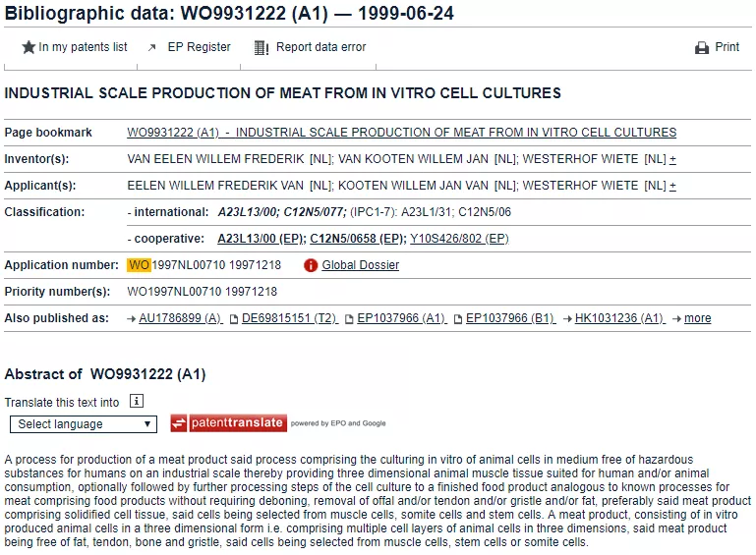Screen dimensions: 756x555
Task: Expand the inventors list with the plus
Action: (x=672, y=159)
